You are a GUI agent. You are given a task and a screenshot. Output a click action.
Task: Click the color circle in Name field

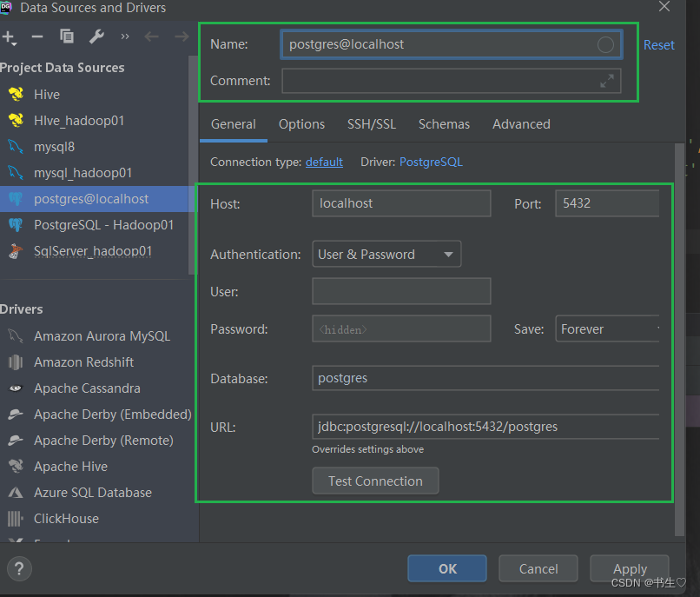pyautogui.click(x=605, y=44)
